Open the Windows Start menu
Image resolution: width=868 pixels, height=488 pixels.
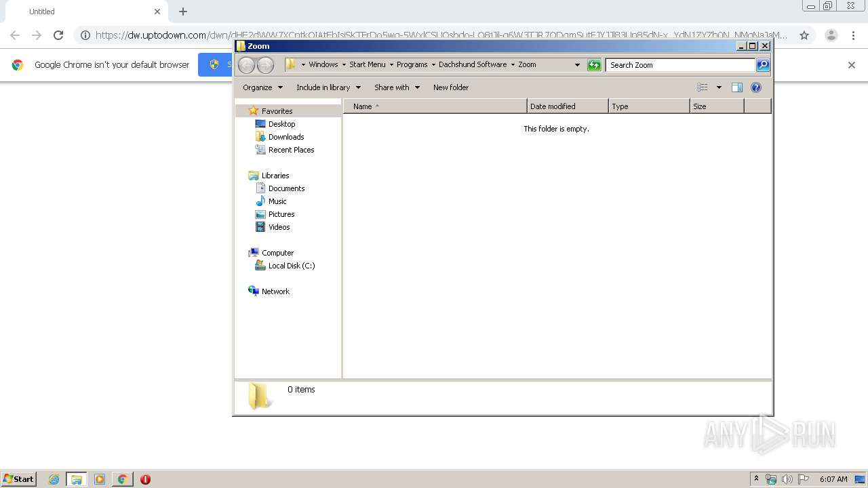[18, 479]
